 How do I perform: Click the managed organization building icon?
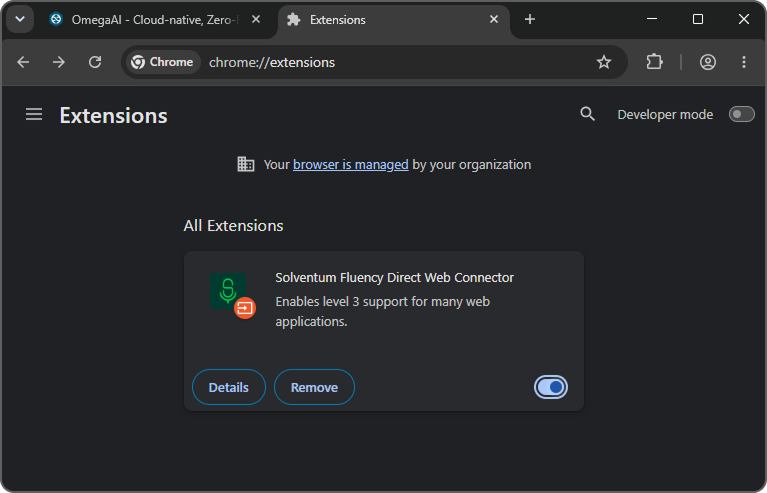click(246, 164)
